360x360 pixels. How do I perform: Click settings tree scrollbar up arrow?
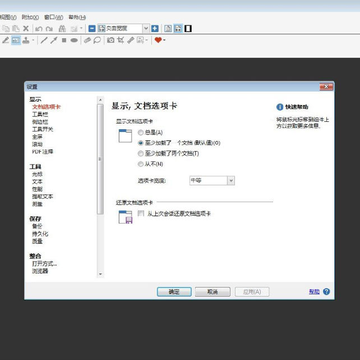pos(100,99)
